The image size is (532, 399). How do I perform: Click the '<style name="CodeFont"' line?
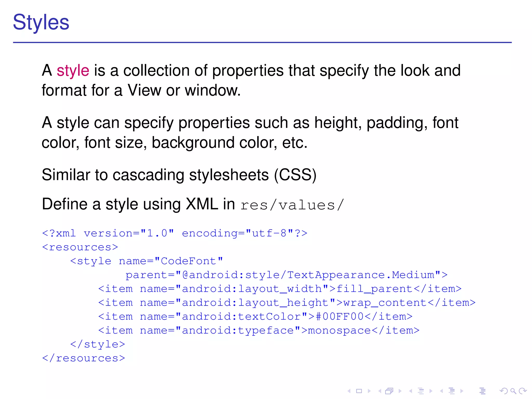[x=147, y=261]
